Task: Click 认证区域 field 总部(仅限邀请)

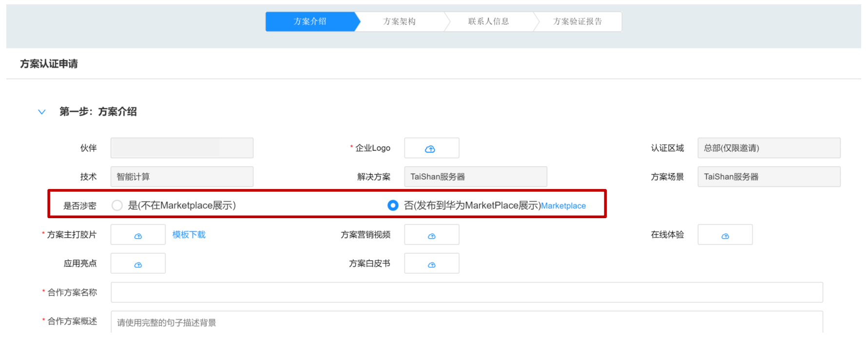Action: click(x=769, y=148)
